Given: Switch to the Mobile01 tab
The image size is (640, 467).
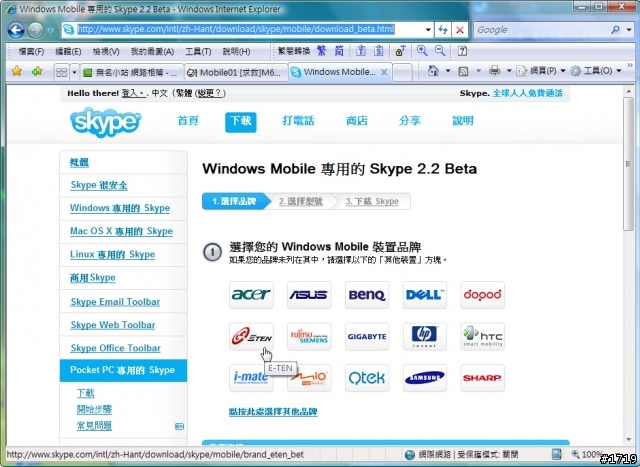Looking at the screenshot, I should coord(236,73).
